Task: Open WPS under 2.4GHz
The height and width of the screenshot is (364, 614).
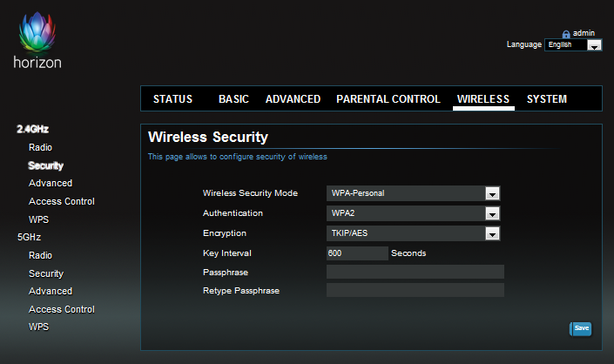Action: tap(39, 219)
